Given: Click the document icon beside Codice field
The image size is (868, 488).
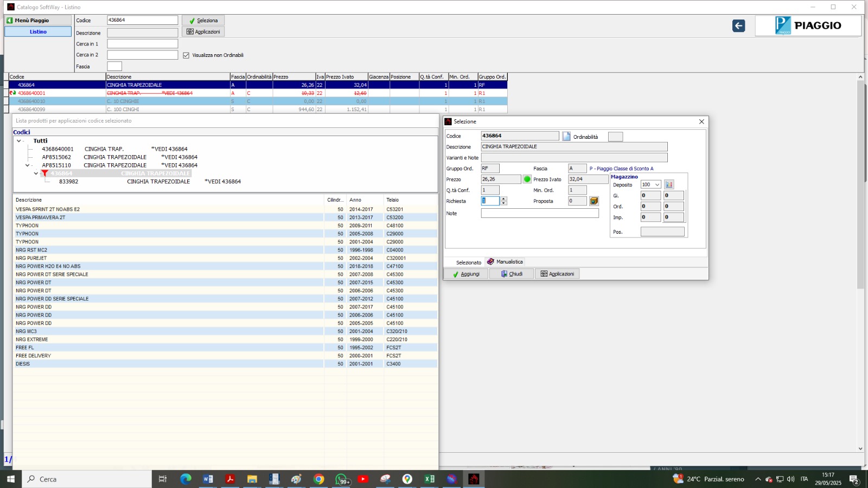Looking at the screenshot, I should tap(566, 136).
